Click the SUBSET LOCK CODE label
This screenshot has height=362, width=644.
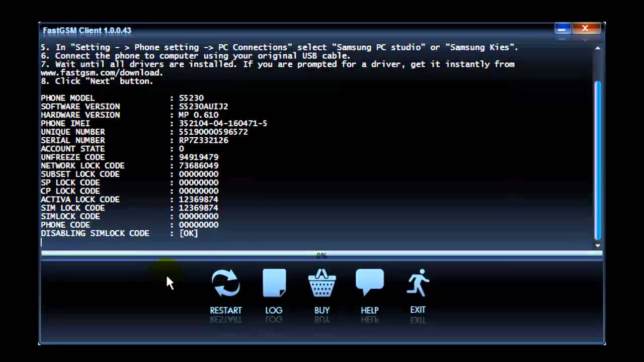click(80, 174)
